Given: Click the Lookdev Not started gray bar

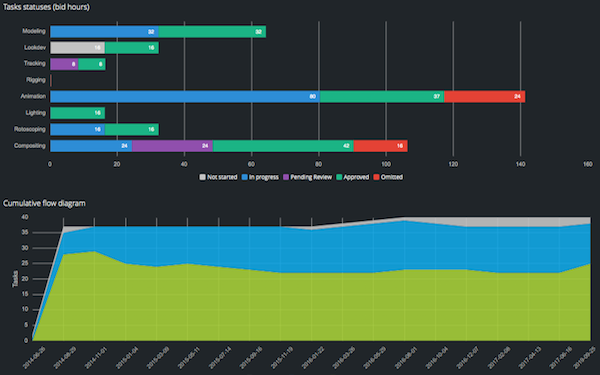Looking at the screenshot, I should pyautogui.click(x=77, y=48).
